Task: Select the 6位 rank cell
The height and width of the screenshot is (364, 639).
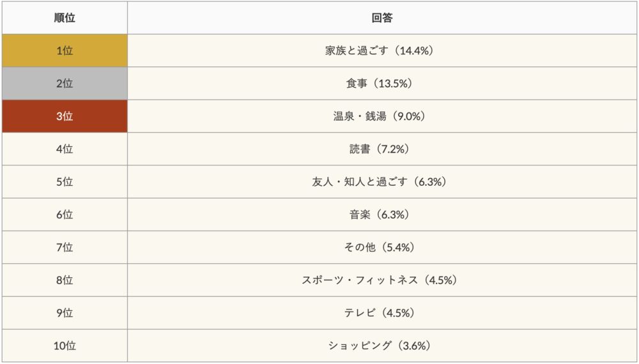Action: tap(65, 215)
